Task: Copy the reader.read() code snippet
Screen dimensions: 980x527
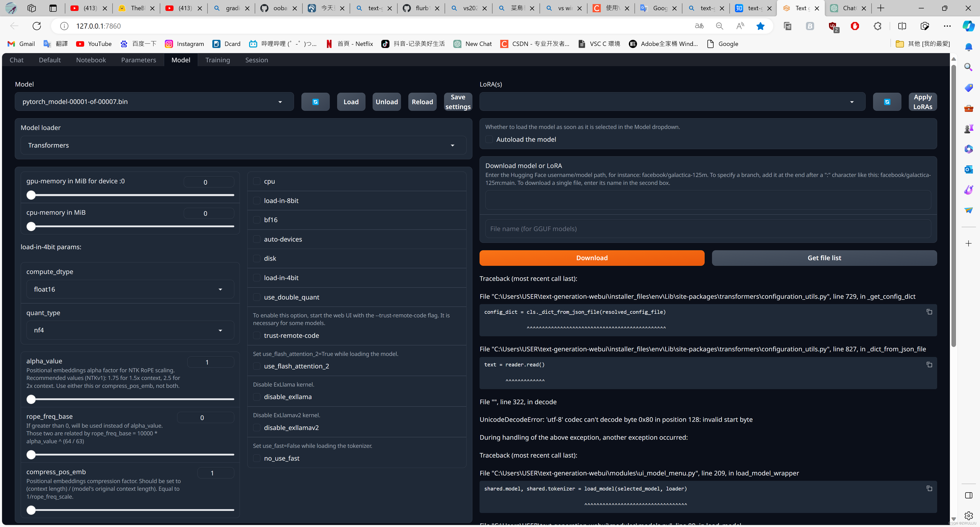Action: point(929,365)
